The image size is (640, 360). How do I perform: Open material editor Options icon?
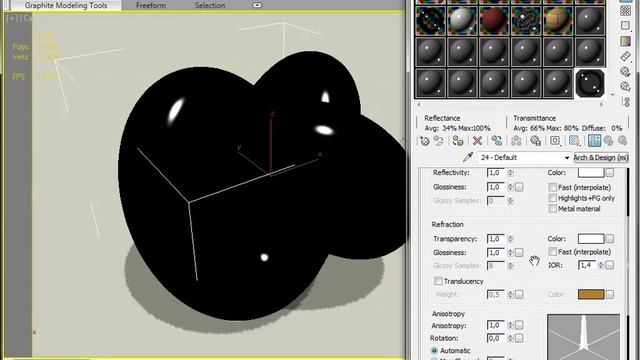point(625,72)
